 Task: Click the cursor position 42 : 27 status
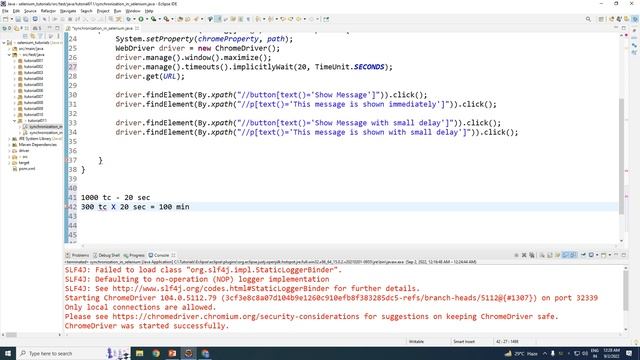coord(507,342)
